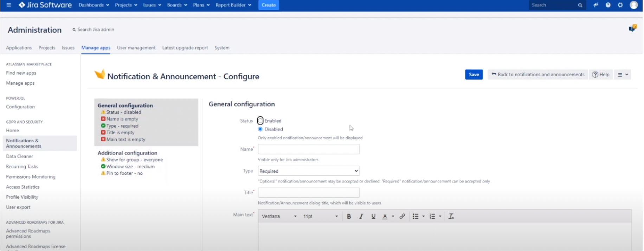Toggle italic text formatting
The height and width of the screenshot is (251, 644).
click(x=361, y=217)
